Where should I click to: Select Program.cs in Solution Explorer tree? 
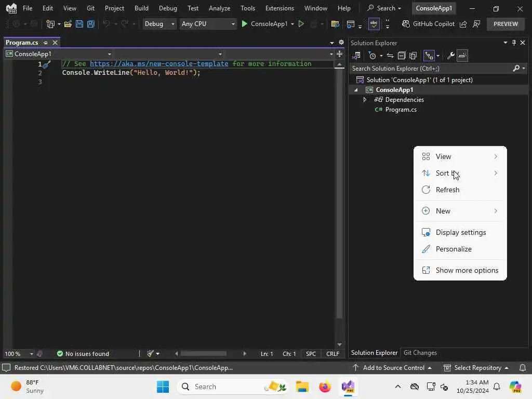pos(401,110)
